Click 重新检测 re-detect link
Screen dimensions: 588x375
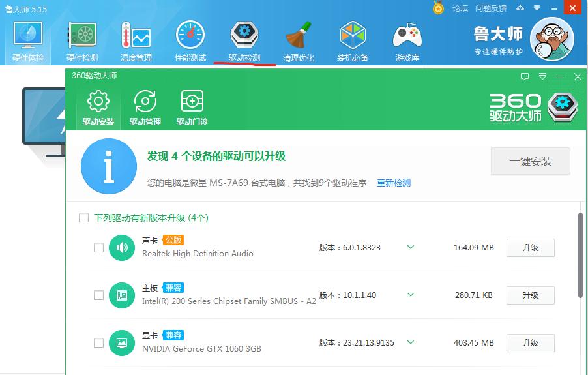point(394,183)
